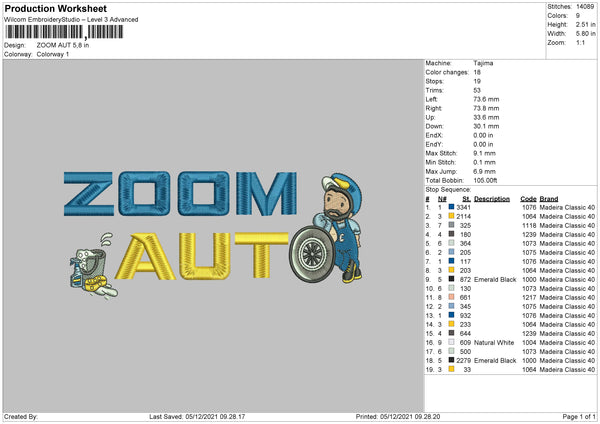Select the Down value 30.1 mm
Screen dimensions: 600x424
486,126
